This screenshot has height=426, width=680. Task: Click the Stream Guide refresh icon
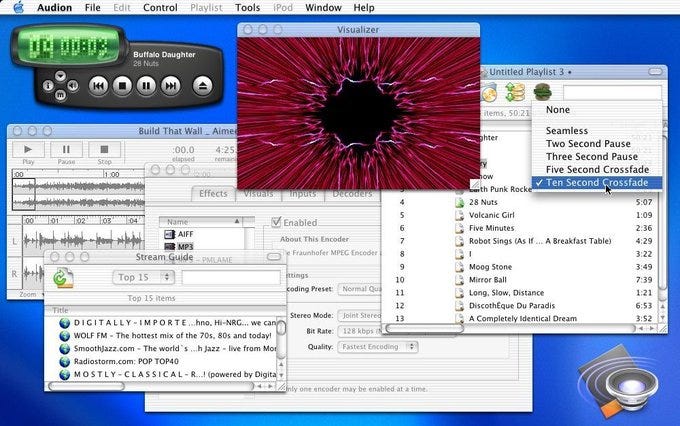tap(63, 278)
